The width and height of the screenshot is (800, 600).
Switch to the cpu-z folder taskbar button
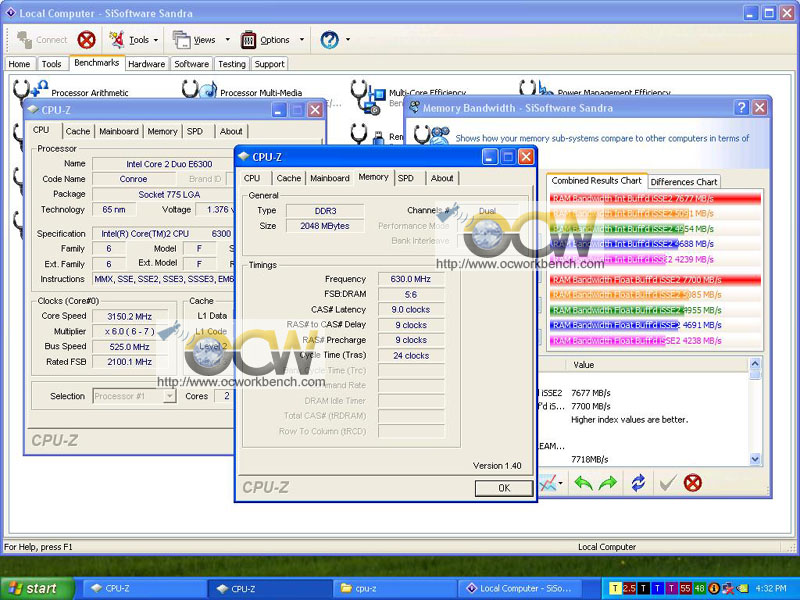click(395, 588)
